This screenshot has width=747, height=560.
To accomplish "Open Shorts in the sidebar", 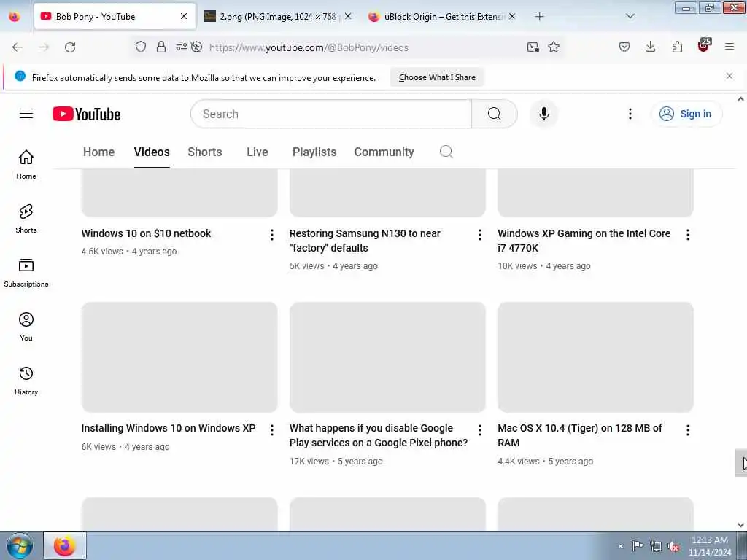I will click(26, 219).
